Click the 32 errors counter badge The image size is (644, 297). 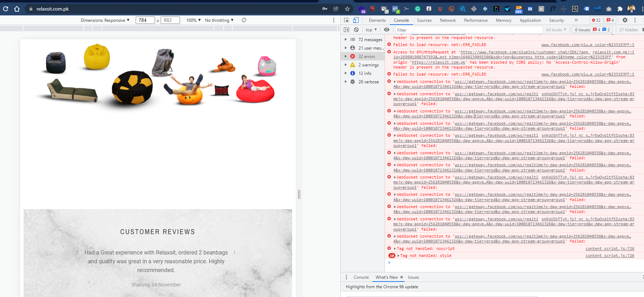(596, 20)
